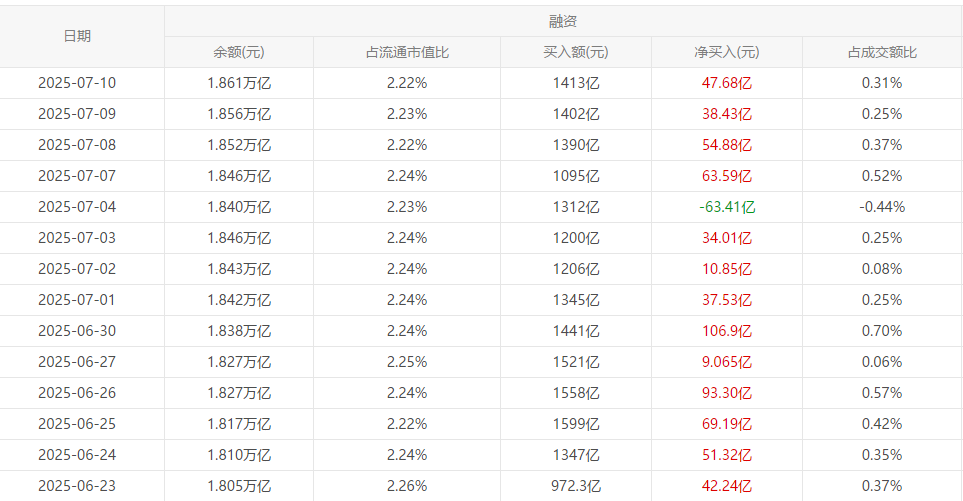Click the buy amount 1345亿

point(576,300)
